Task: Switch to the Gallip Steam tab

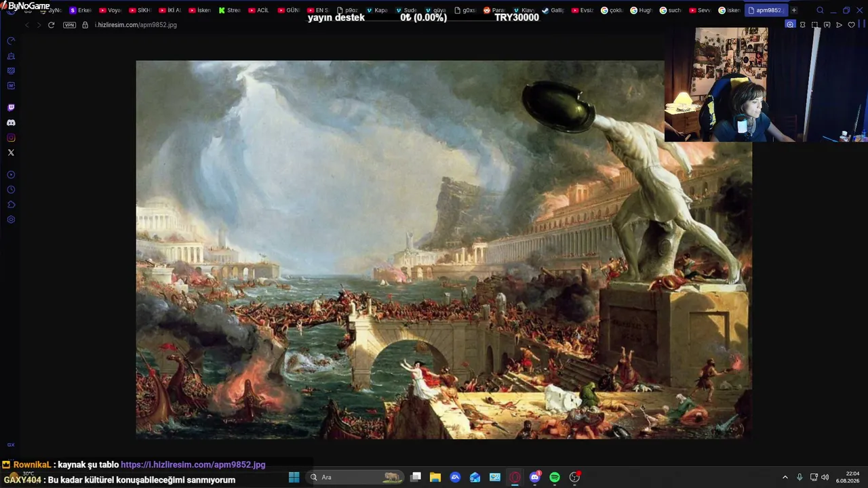Action: click(x=553, y=10)
